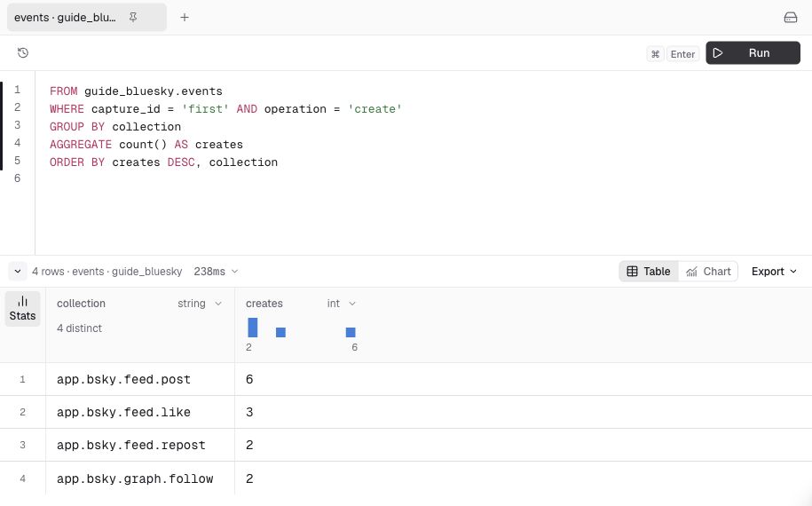The height and width of the screenshot is (506, 812).
Task: Open the creates column int type dropdown
Action: pyautogui.click(x=342, y=304)
